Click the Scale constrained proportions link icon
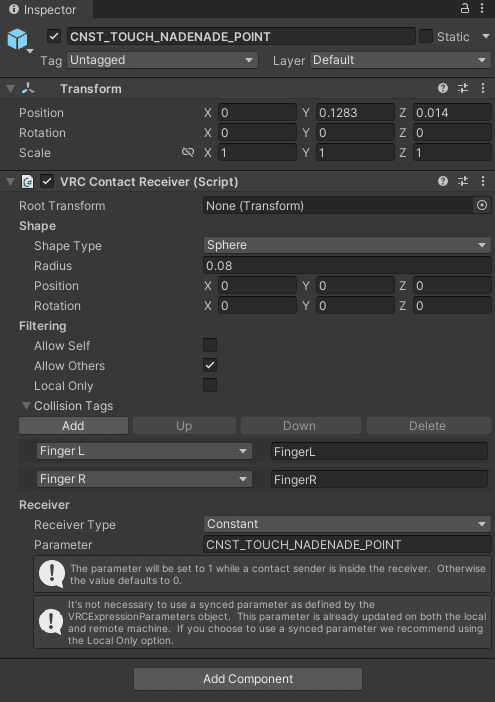 coord(188,152)
